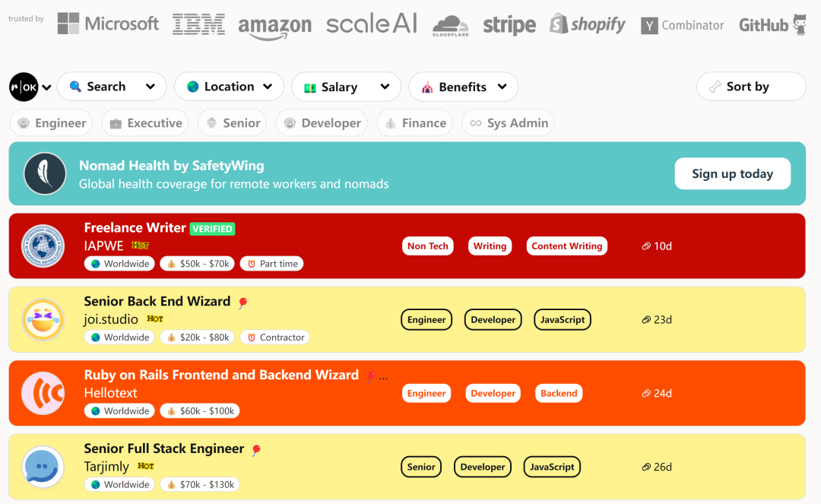Open the IAPWE globe company logo
Image resolution: width=821 pixels, height=504 pixels.
[x=43, y=246]
